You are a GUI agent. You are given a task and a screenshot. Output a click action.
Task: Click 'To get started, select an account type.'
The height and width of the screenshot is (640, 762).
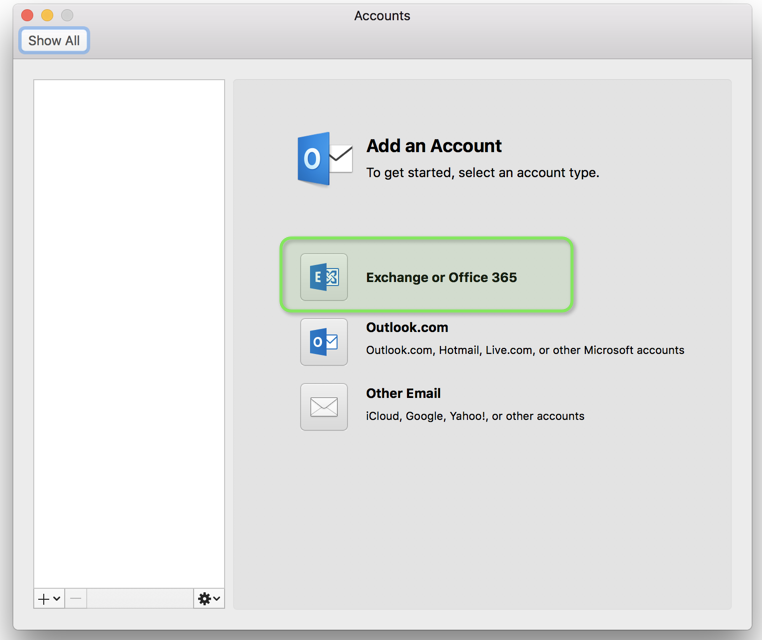[483, 173]
